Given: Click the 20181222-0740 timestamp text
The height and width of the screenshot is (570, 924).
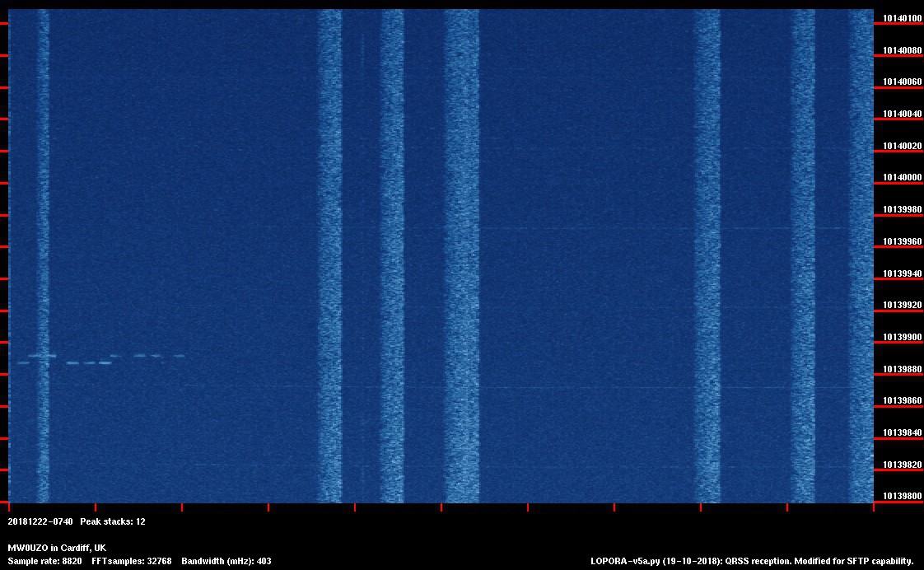Looking at the screenshot, I should pos(40,521).
